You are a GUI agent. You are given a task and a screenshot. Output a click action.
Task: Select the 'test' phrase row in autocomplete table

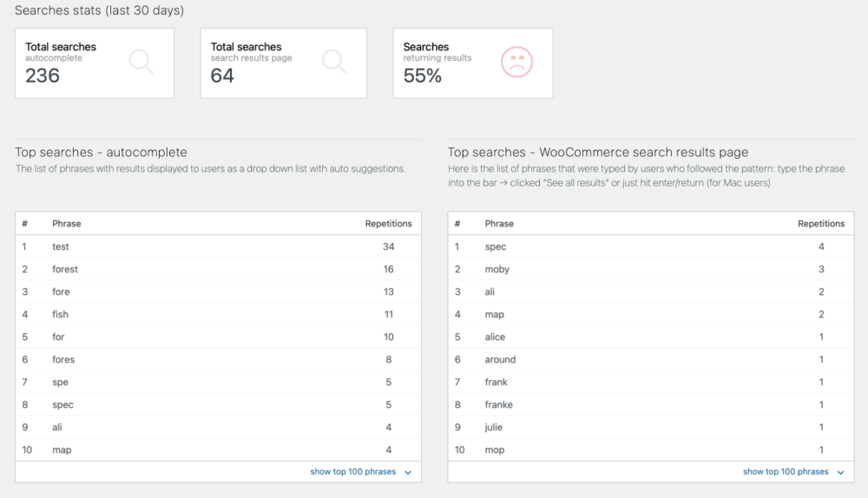[x=61, y=246]
